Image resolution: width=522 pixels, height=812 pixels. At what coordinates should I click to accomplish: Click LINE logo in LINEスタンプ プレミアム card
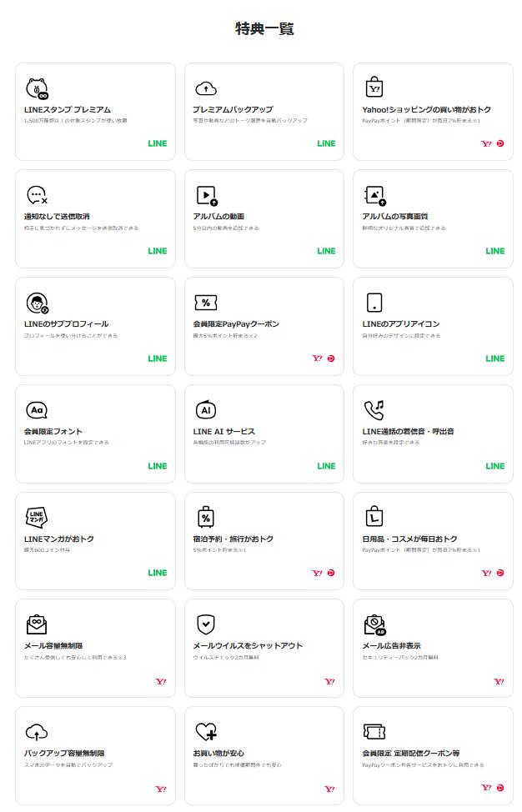(x=158, y=143)
